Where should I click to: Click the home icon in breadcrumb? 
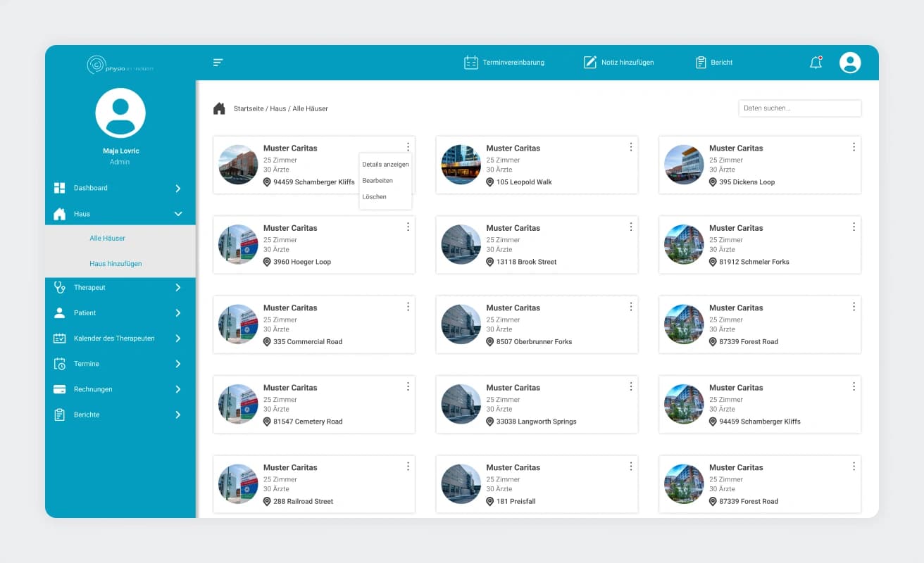coord(219,108)
